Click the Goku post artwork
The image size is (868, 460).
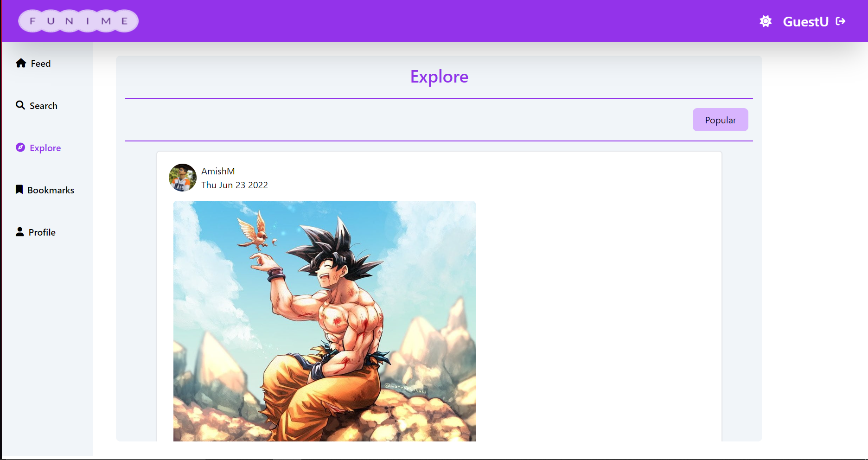(324, 320)
